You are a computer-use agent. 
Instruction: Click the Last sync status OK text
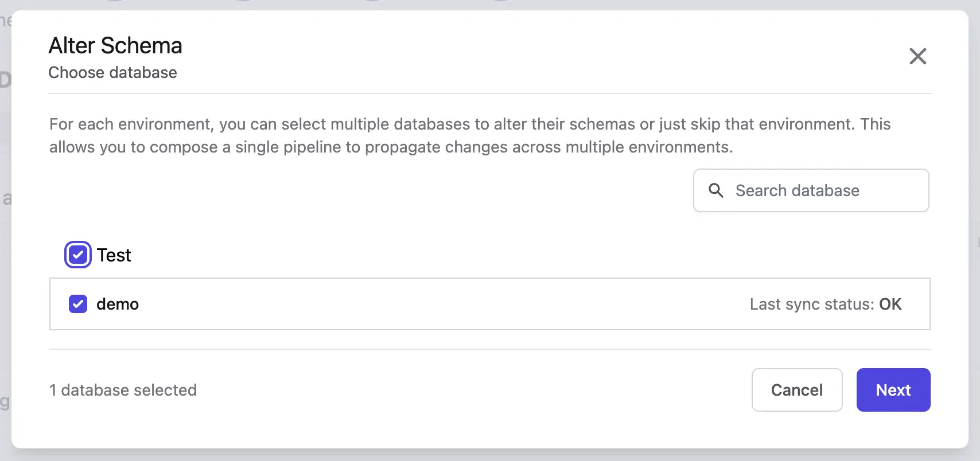(826, 304)
